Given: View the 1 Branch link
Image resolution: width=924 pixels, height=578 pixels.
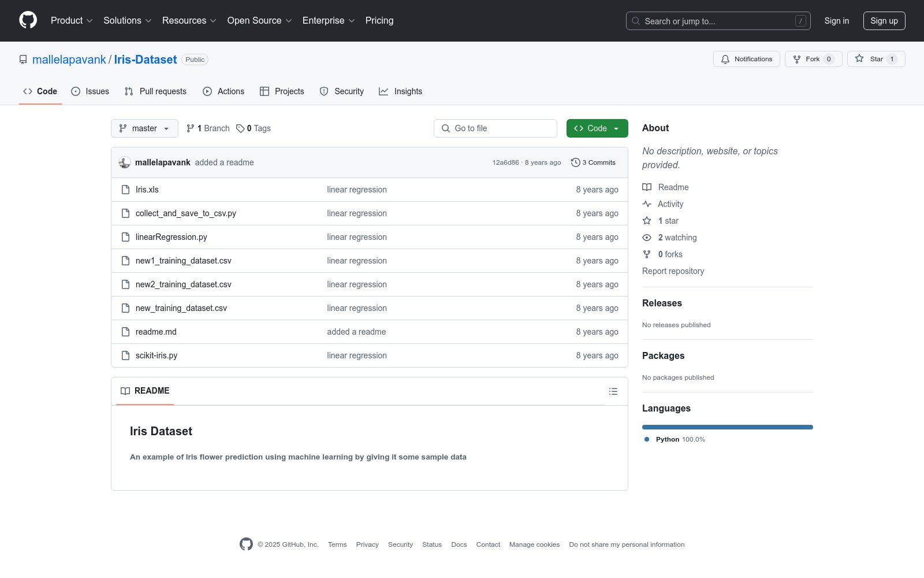Looking at the screenshot, I should [x=208, y=128].
